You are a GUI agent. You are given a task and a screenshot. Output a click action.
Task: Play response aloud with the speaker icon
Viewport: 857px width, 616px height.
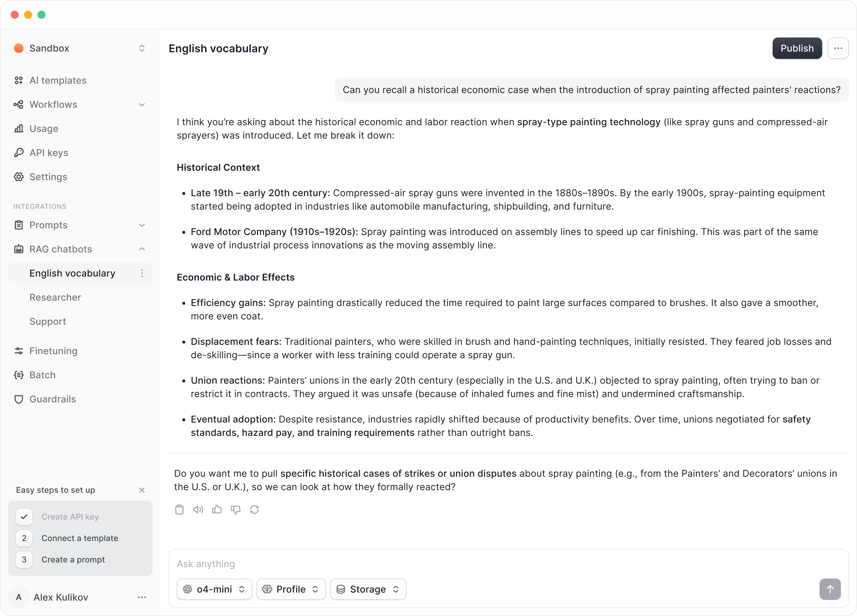tap(198, 510)
